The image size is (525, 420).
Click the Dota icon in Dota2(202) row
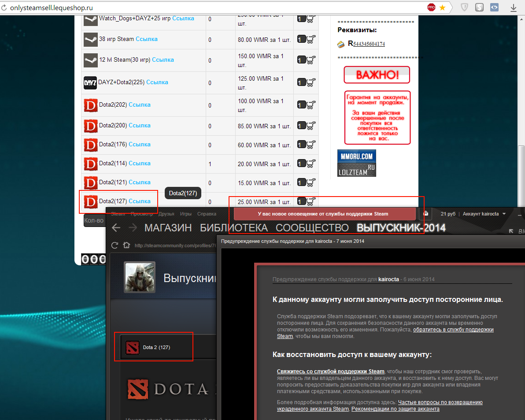click(x=90, y=105)
